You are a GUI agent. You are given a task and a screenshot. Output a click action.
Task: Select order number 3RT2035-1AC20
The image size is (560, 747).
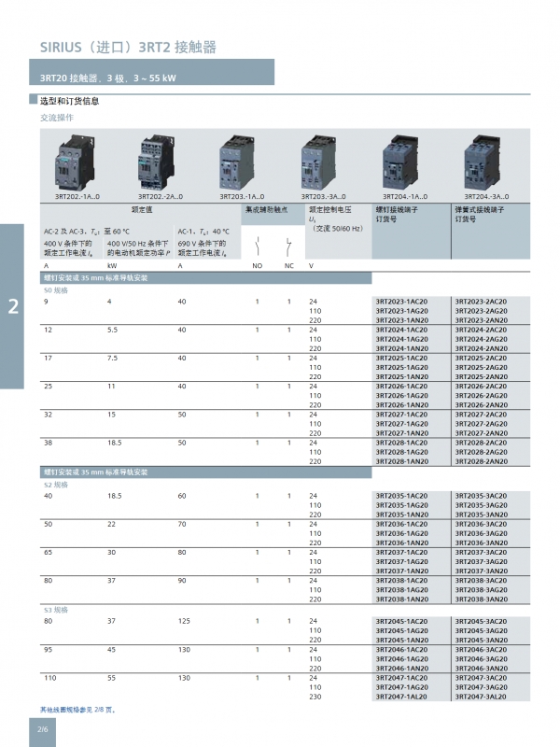point(401,496)
